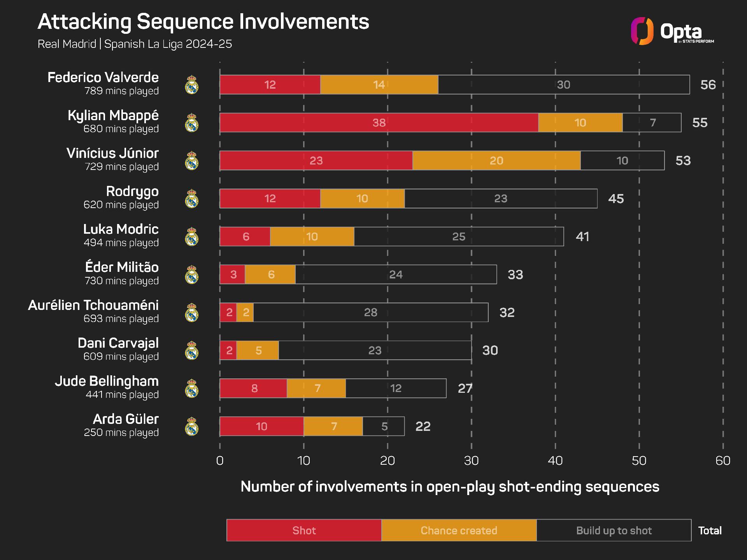Click Real Madrid crest beside Rodrygo
This screenshot has height=560, width=747.
(192, 199)
